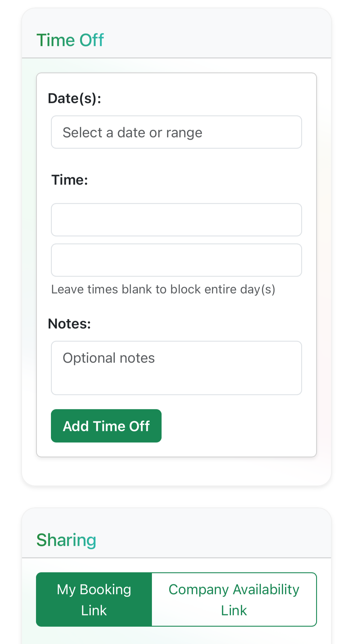Click the Sharing section heading
The height and width of the screenshot is (644, 353).
[x=66, y=540]
